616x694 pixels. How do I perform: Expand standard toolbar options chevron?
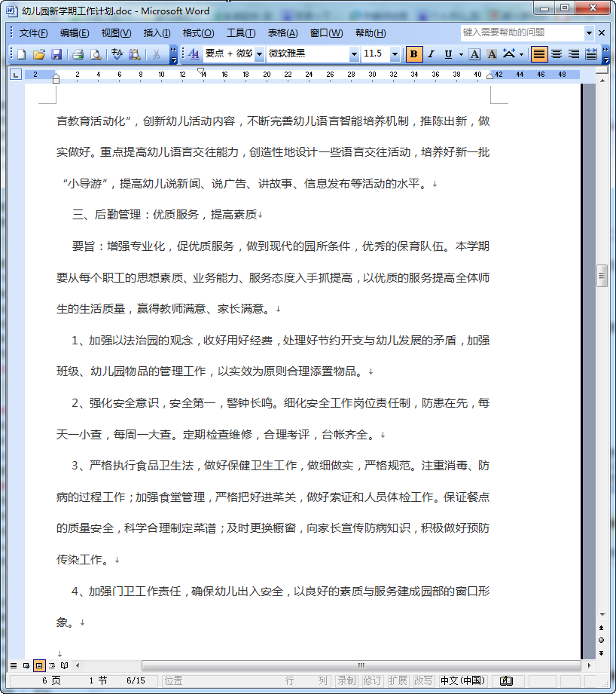(x=174, y=54)
